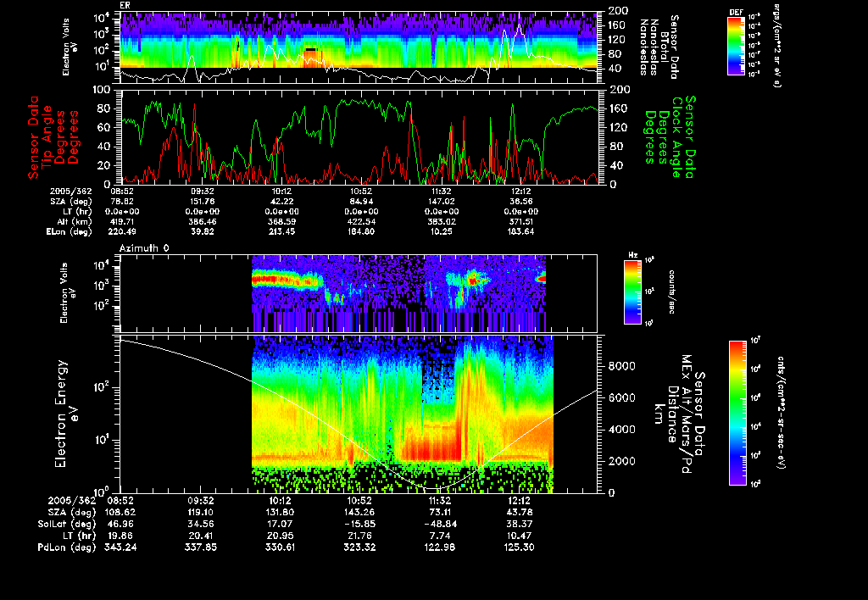The width and height of the screenshot is (868, 600).
Task: Click the PdLon value 323.32
Action: 359,547
